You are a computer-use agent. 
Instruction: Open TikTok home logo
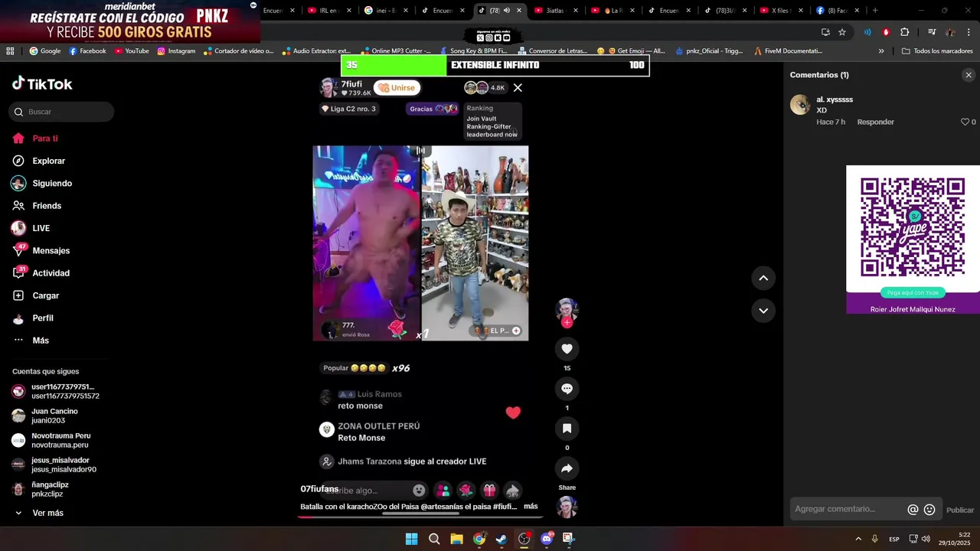coord(42,83)
